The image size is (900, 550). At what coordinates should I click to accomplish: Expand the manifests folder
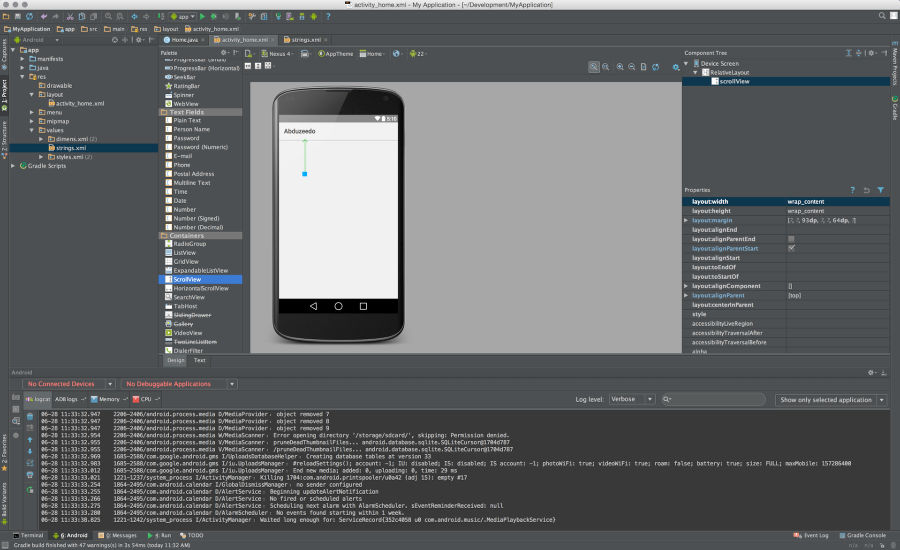[x=22, y=59]
